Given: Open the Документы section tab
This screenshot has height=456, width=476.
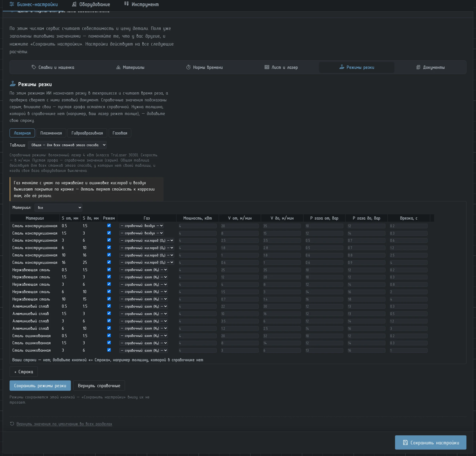Looking at the screenshot, I should click(x=430, y=67).
